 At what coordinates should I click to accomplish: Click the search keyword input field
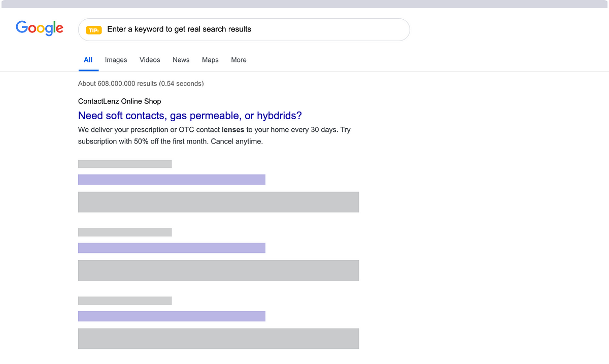point(244,29)
